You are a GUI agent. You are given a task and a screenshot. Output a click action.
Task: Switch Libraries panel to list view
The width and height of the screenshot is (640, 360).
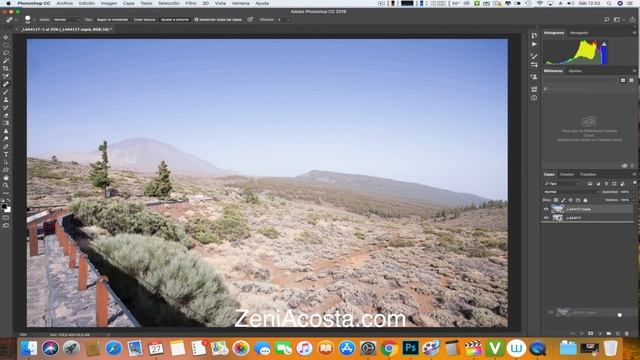click(631, 80)
